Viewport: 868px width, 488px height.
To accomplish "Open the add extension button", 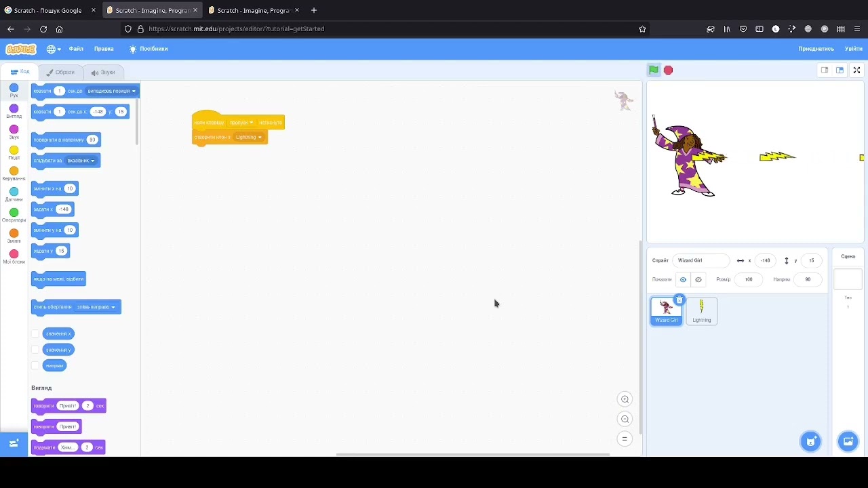I will 14,443.
